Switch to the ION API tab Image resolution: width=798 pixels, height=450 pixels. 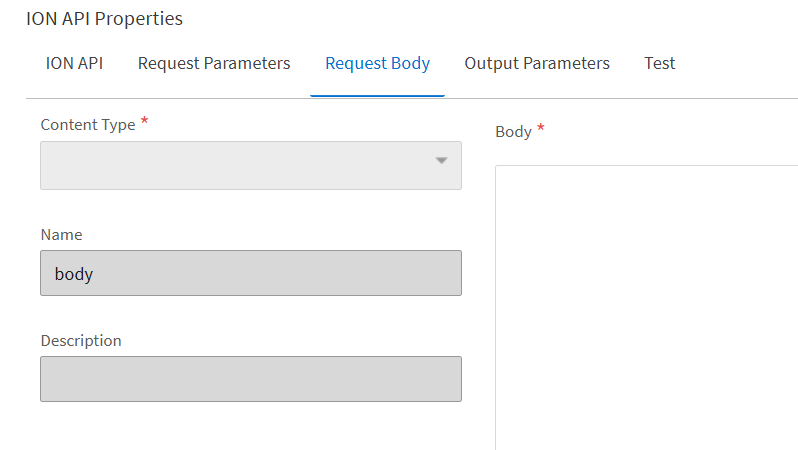coord(74,64)
